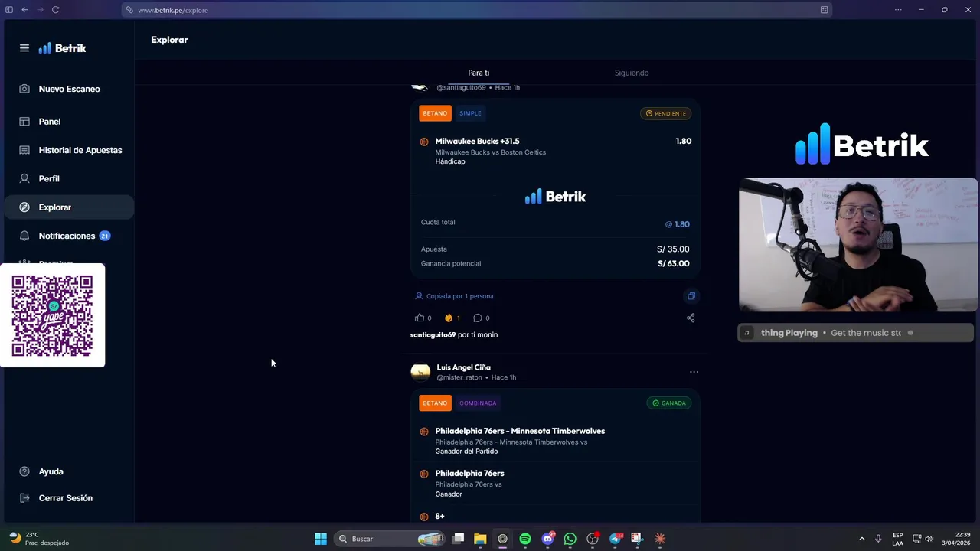Image resolution: width=980 pixels, height=551 pixels.
Task: Switch to the Para ti tab
Action: pyautogui.click(x=479, y=73)
